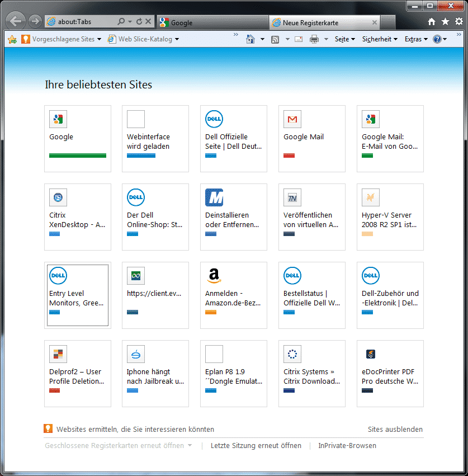Image resolution: width=468 pixels, height=476 pixels.
Task: Open the Home icon at top right
Action: (431, 22)
